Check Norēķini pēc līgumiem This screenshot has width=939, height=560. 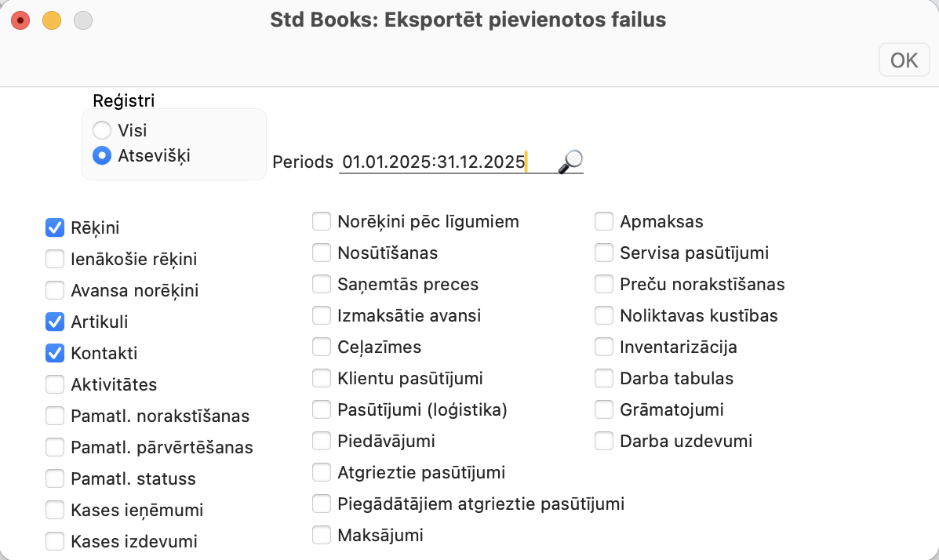click(x=322, y=221)
